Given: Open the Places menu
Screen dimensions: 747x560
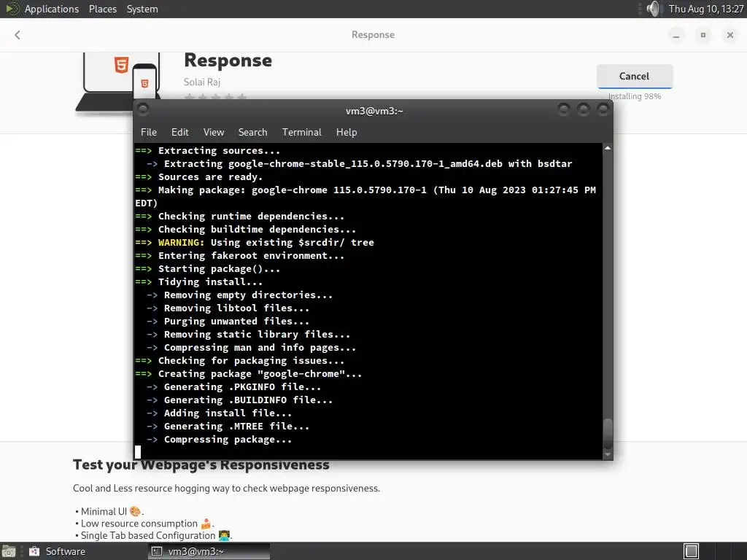Looking at the screenshot, I should pos(102,9).
